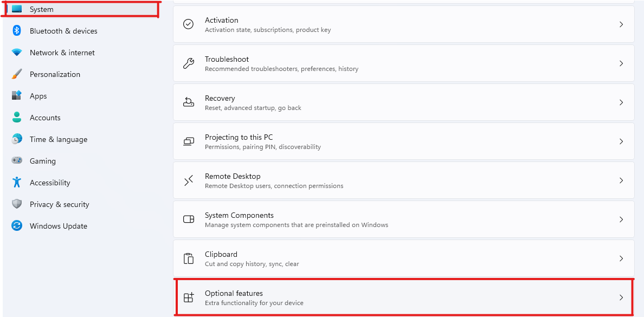Click the Bluetooth & devices icon
The width and height of the screenshot is (644, 317).
[x=17, y=31]
